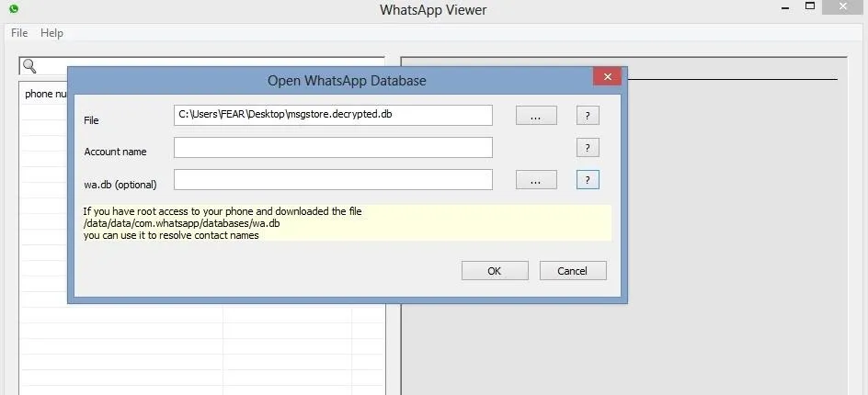Image resolution: width=868 pixels, height=395 pixels.
Task: Click the magnifier search icon
Action: (29, 66)
